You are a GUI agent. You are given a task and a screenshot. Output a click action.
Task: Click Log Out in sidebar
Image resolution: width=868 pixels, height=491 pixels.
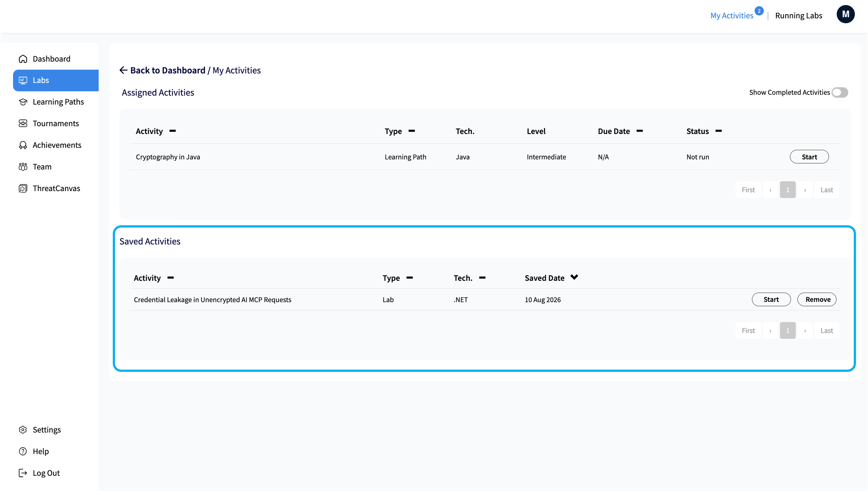46,473
